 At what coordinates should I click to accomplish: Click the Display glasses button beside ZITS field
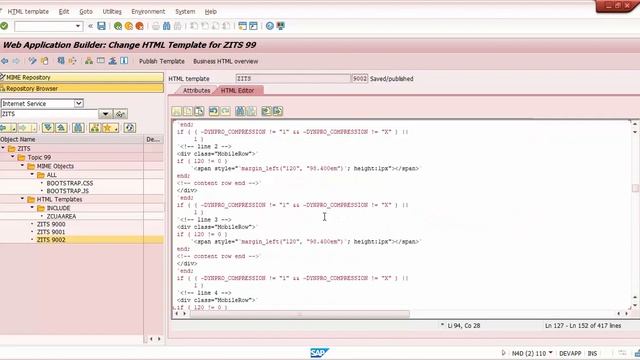coord(120,114)
